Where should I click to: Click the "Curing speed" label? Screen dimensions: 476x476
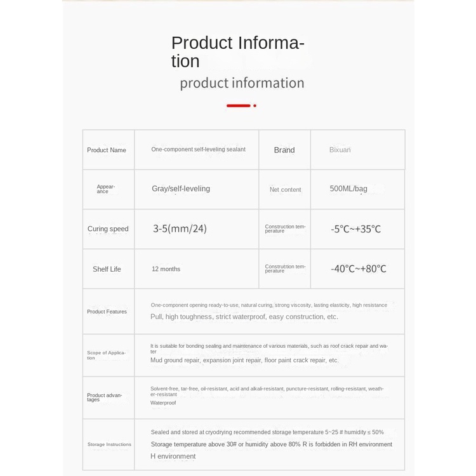coord(108,229)
